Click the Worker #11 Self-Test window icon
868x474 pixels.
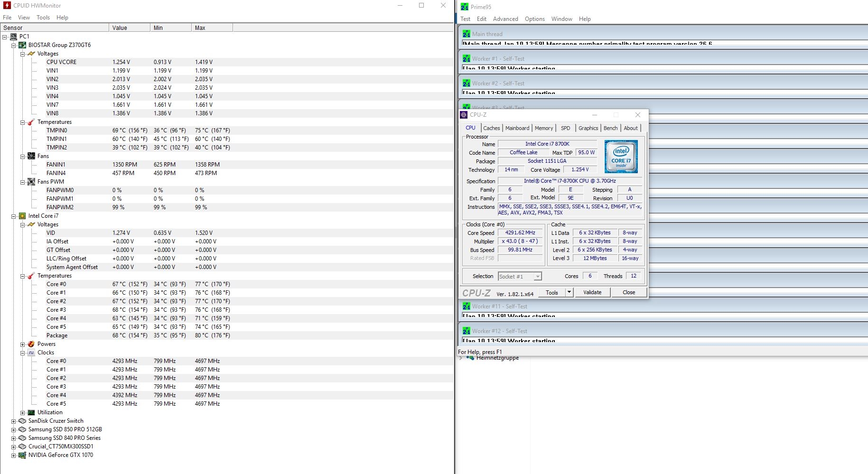click(x=467, y=307)
